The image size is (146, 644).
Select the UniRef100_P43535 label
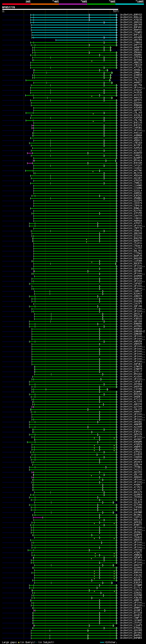(x=131, y=93)
